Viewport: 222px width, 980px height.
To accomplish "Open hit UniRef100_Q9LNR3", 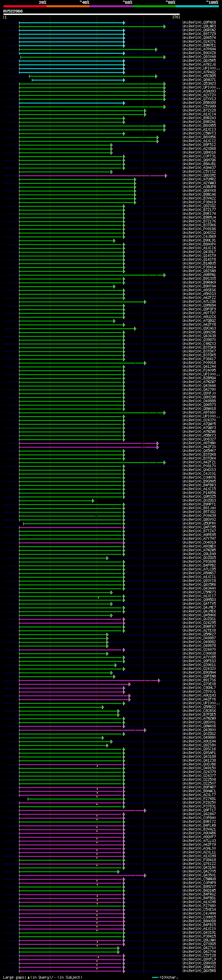I will click(x=199, y=26).
